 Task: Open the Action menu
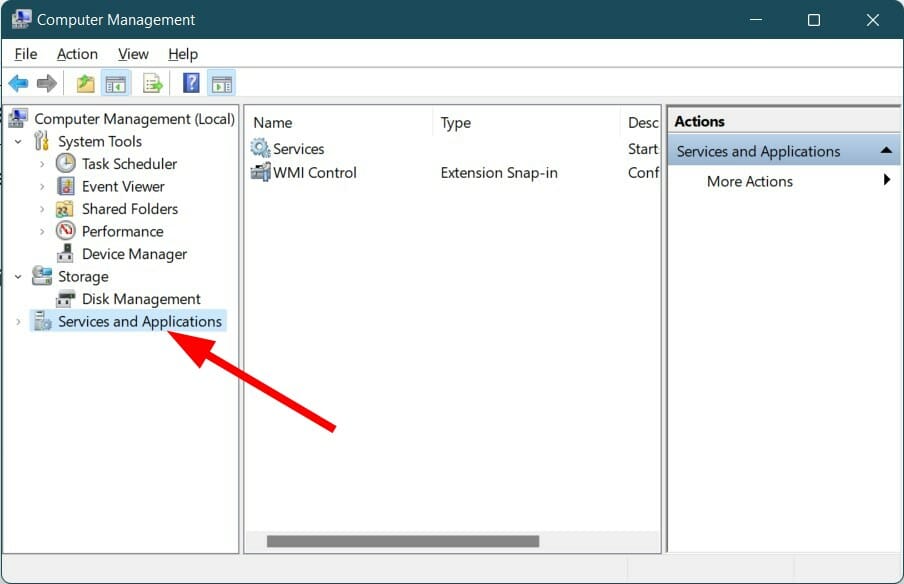point(77,54)
